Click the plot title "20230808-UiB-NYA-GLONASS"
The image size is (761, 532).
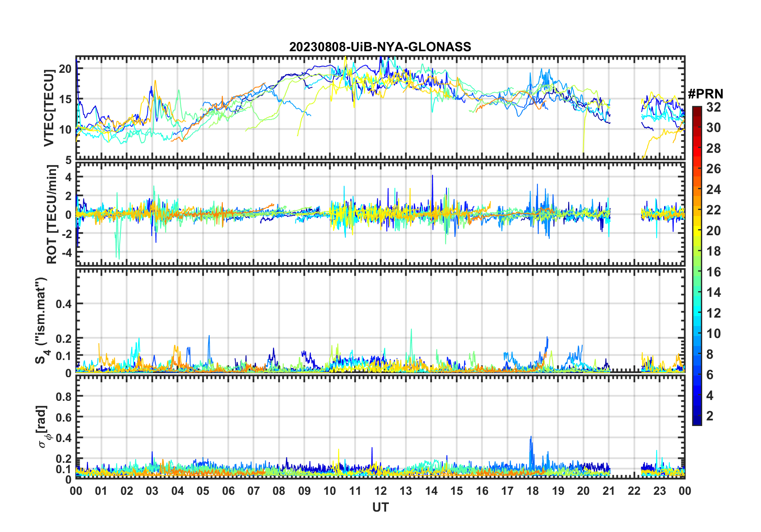380,47
